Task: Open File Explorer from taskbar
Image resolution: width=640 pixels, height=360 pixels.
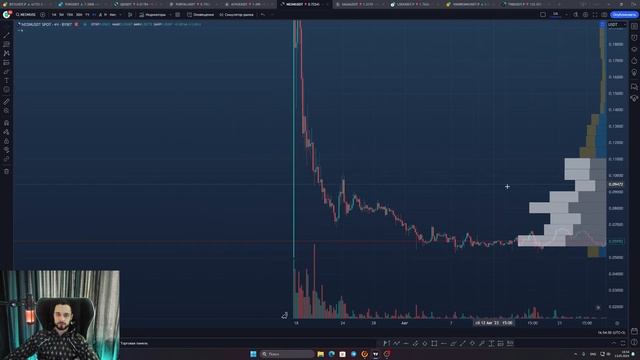Action: point(320,354)
